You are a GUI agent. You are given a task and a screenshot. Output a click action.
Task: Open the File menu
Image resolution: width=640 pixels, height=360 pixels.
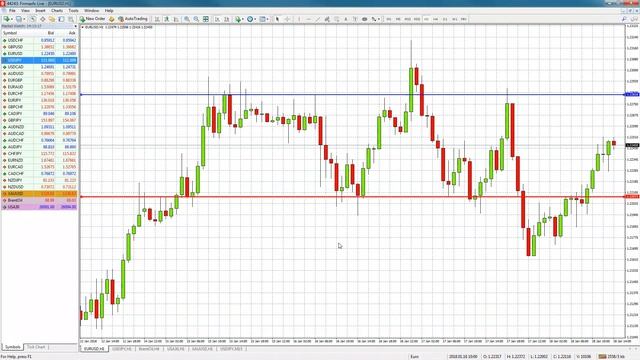[x=12, y=10]
